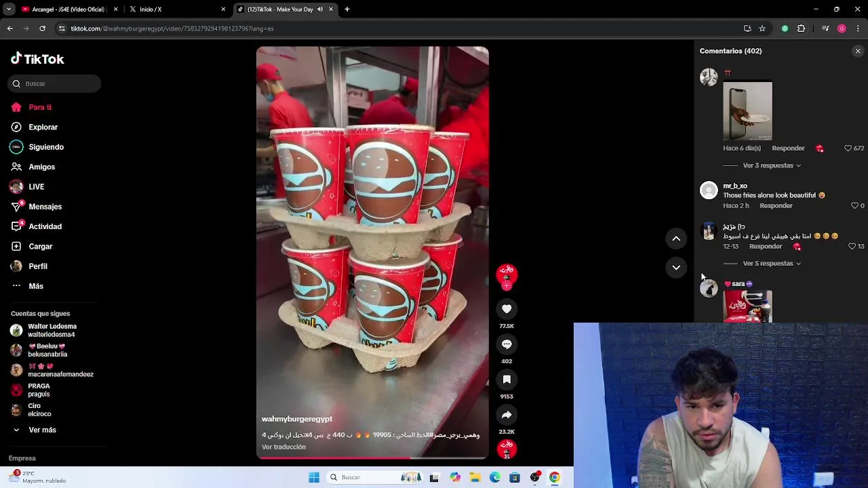Open Beeluu belusanabriia account
The width and height of the screenshot is (868, 488).
pyautogui.click(x=47, y=350)
